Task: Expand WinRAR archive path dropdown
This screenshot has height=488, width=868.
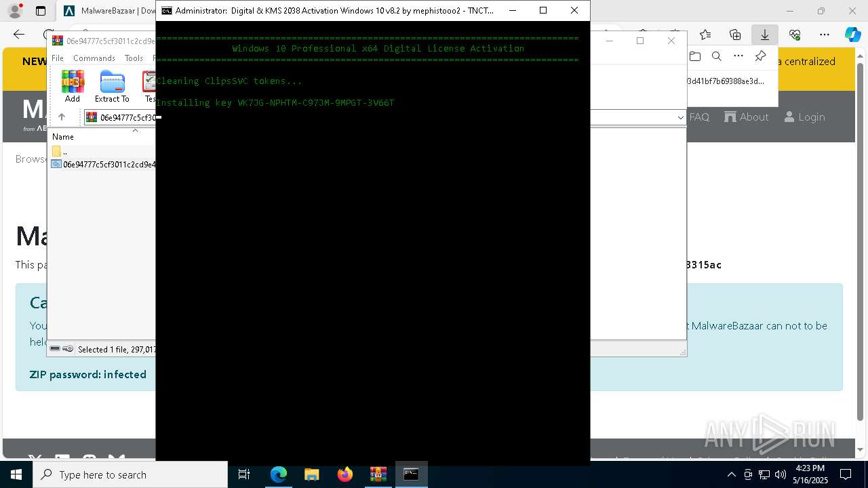Action: (x=680, y=117)
